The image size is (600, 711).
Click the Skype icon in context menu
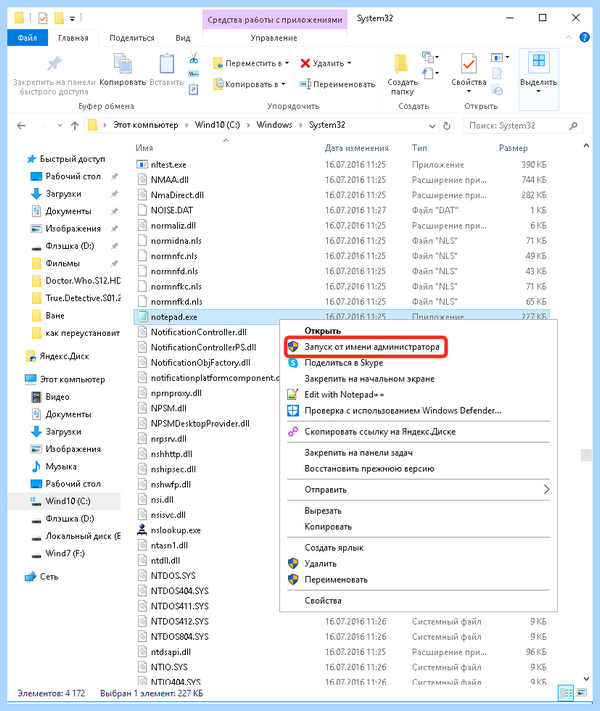(x=293, y=363)
